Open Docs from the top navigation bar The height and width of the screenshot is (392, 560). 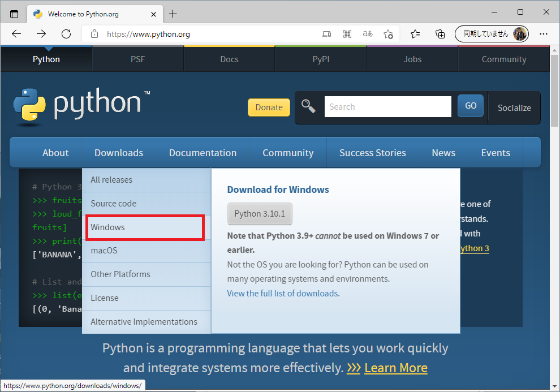229,59
